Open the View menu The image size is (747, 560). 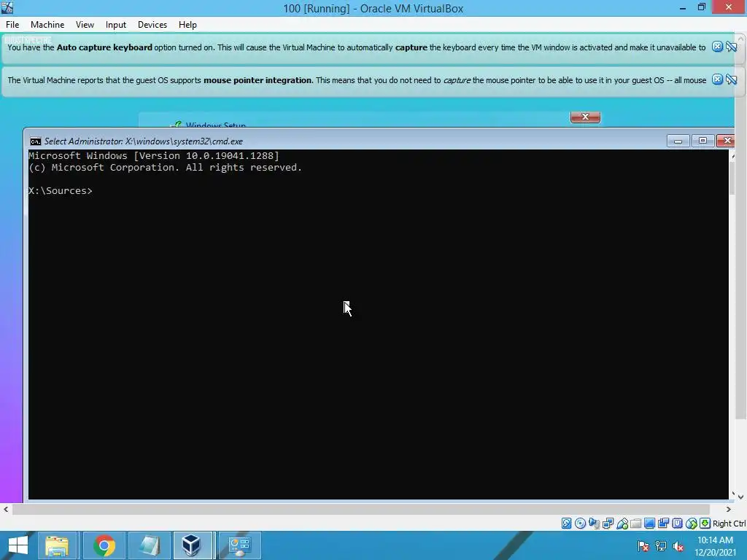(x=85, y=25)
